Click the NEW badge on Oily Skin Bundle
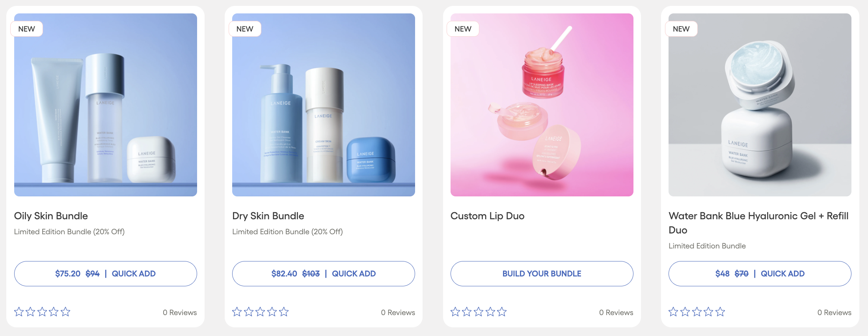Screen dimensions: 868x336 coord(26,29)
